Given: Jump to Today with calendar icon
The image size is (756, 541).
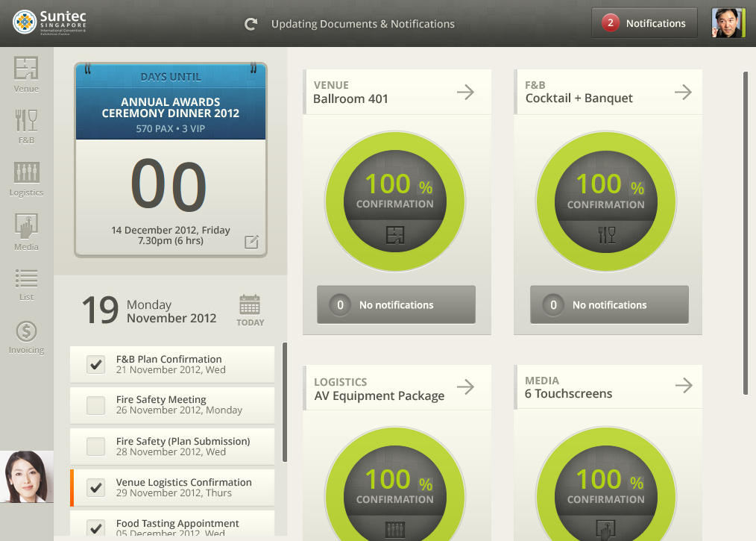Looking at the screenshot, I should [x=250, y=310].
